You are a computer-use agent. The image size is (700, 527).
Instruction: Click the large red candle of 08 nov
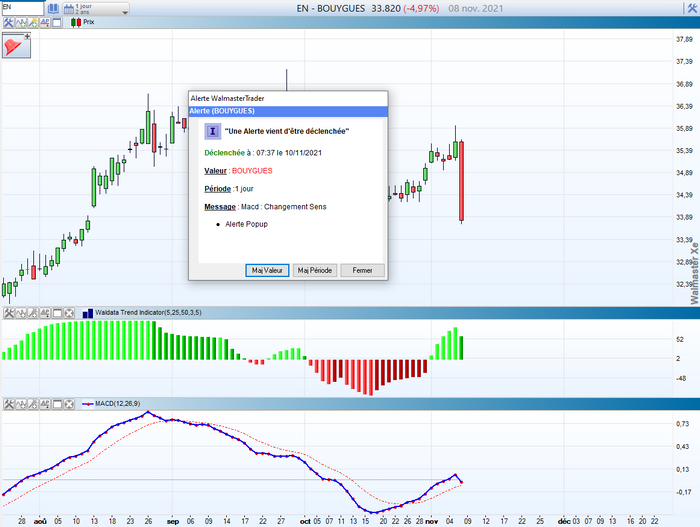tap(461, 181)
